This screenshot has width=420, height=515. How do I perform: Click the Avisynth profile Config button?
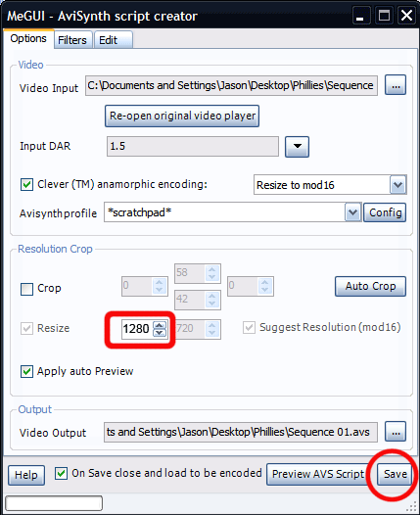[x=385, y=212]
